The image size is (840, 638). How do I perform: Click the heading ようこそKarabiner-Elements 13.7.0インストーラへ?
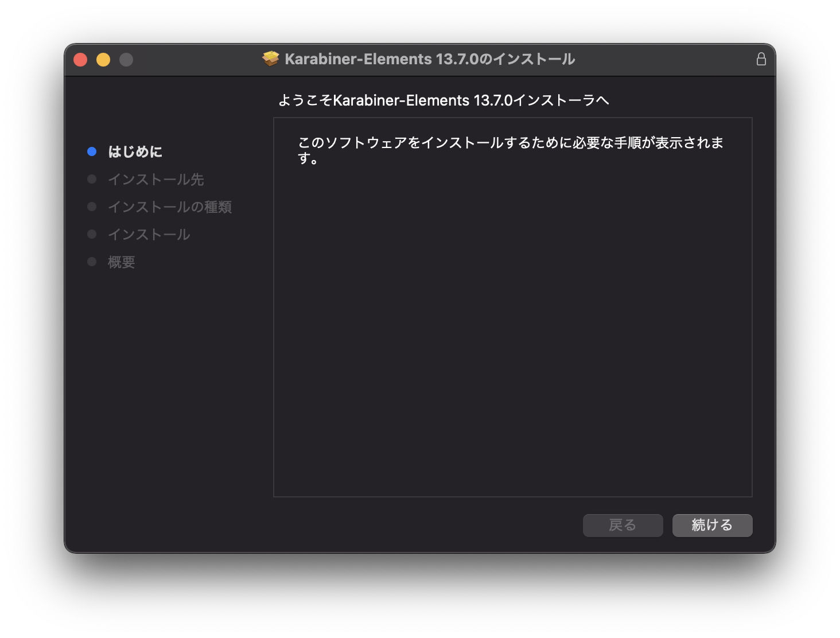coord(444,100)
